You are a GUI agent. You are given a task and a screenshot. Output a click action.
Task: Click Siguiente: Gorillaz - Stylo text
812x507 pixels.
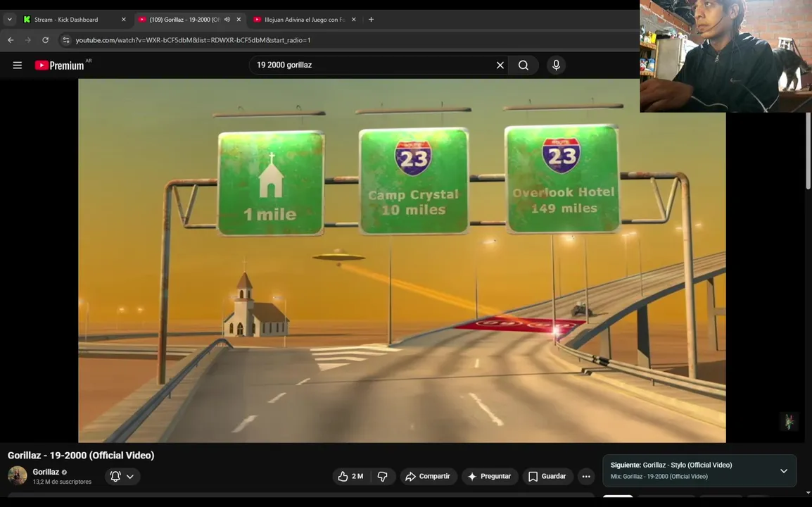[x=671, y=465]
